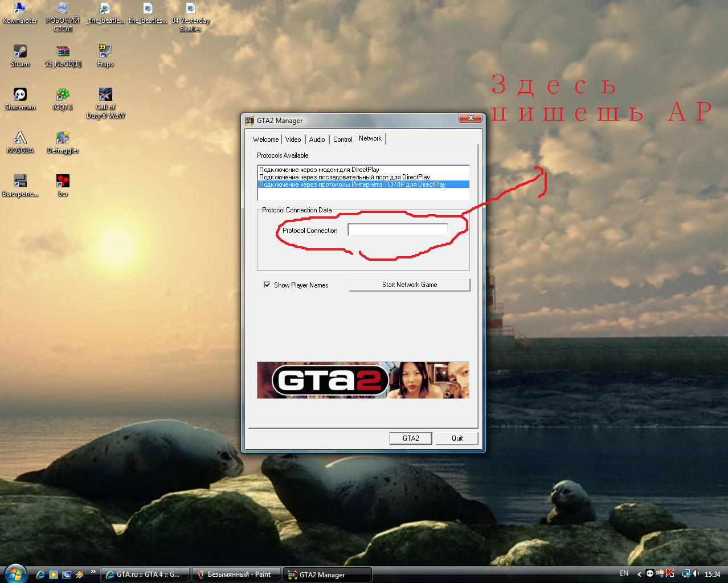Screen dimensions: 728x583
Task: Select the _the_beatle... media file shortcut
Action: 105,17
